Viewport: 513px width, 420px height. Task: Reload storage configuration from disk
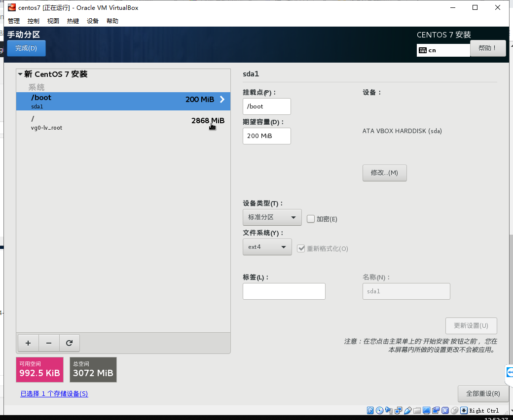point(70,343)
